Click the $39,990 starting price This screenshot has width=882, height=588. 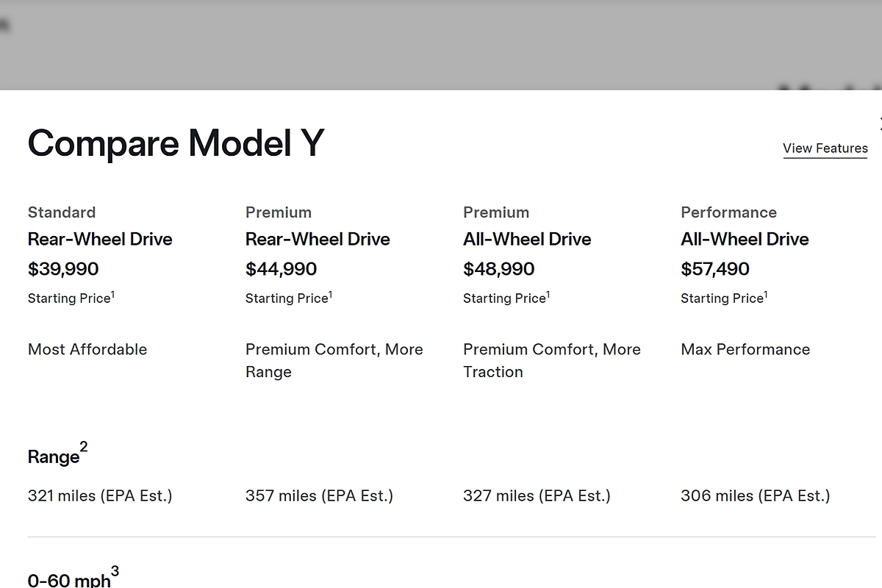pyautogui.click(x=63, y=269)
